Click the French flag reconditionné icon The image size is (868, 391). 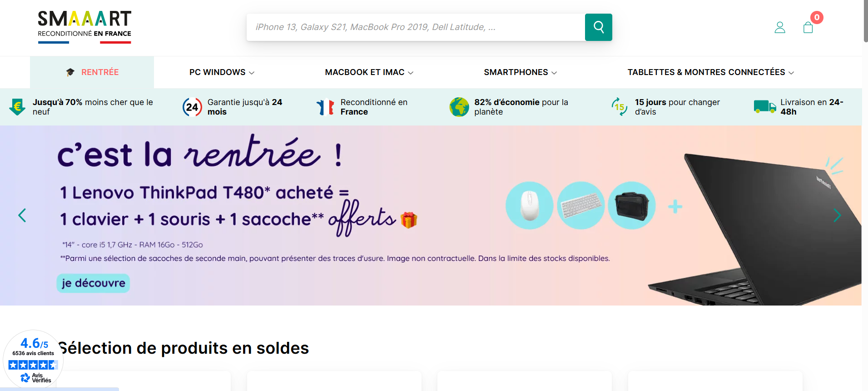coord(325,107)
